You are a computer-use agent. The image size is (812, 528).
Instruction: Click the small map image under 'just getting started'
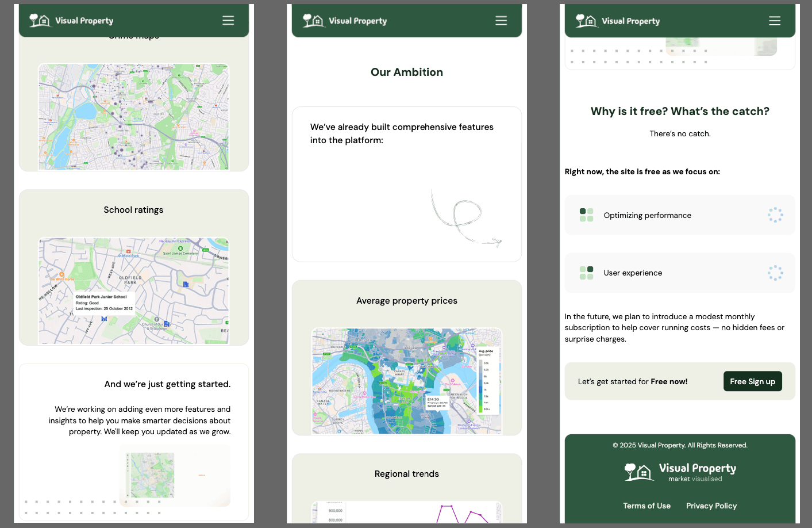[152, 475]
